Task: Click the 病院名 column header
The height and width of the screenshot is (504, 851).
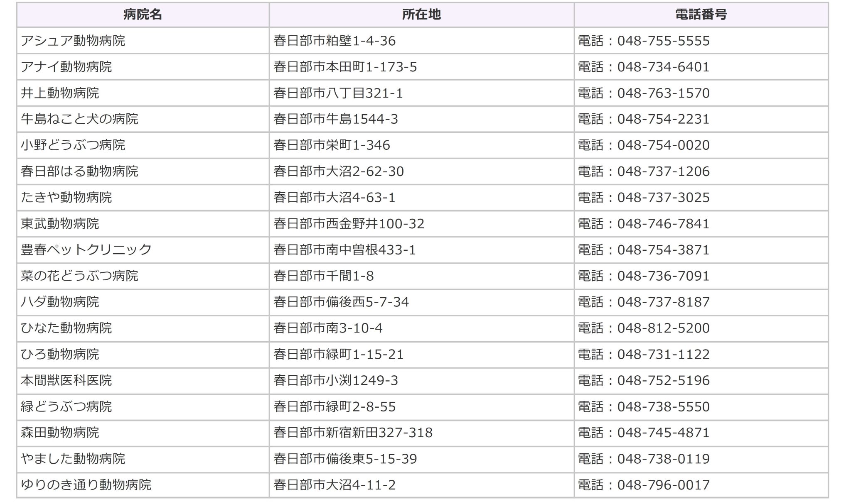Action: coord(143,15)
